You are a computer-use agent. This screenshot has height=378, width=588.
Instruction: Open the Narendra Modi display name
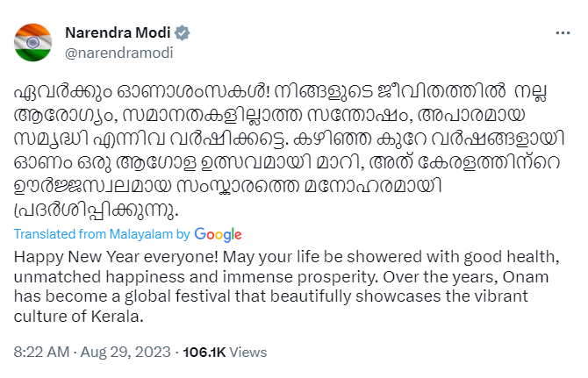click(x=119, y=32)
